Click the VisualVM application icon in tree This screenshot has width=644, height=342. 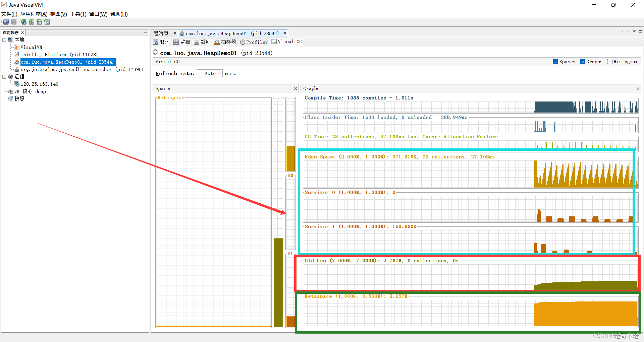point(17,47)
